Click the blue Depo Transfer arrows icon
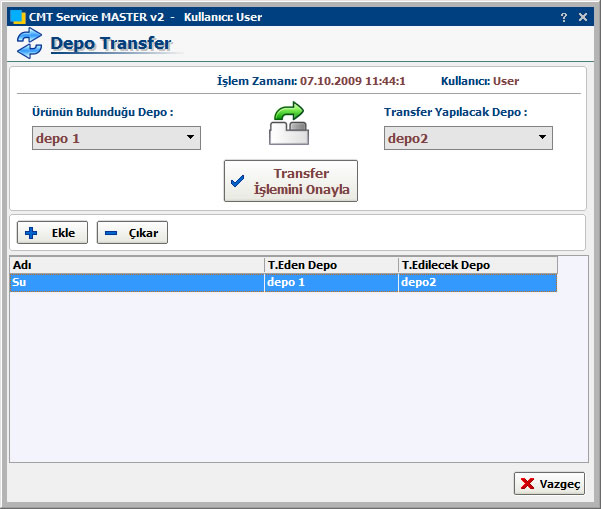 30,43
